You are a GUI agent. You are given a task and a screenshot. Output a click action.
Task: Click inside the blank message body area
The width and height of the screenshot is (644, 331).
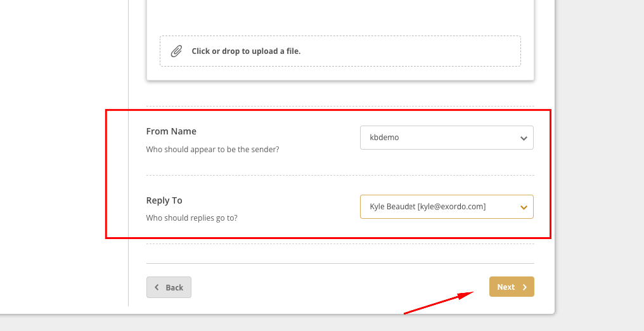pyautogui.click(x=340, y=16)
